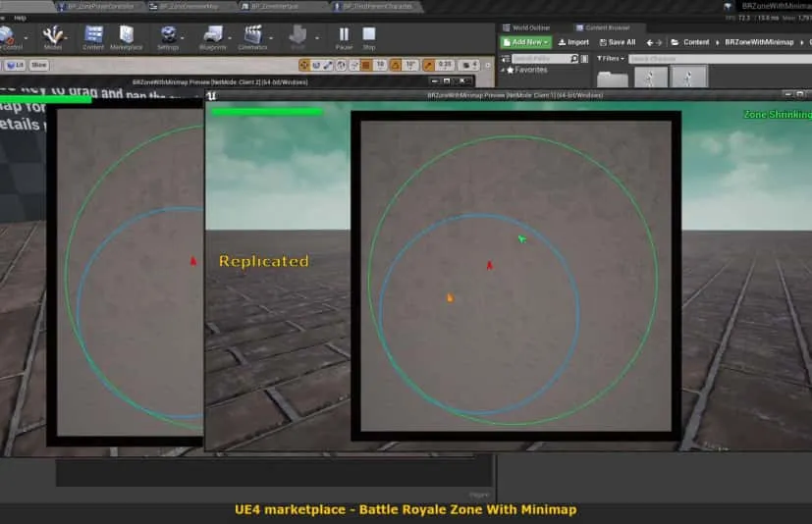The width and height of the screenshot is (812, 524).
Task: Expand the Settings dropdown arrow
Action: pyautogui.click(x=183, y=38)
